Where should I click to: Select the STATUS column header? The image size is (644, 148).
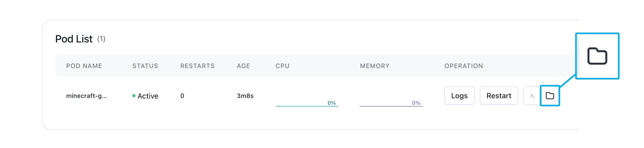tap(145, 66)
